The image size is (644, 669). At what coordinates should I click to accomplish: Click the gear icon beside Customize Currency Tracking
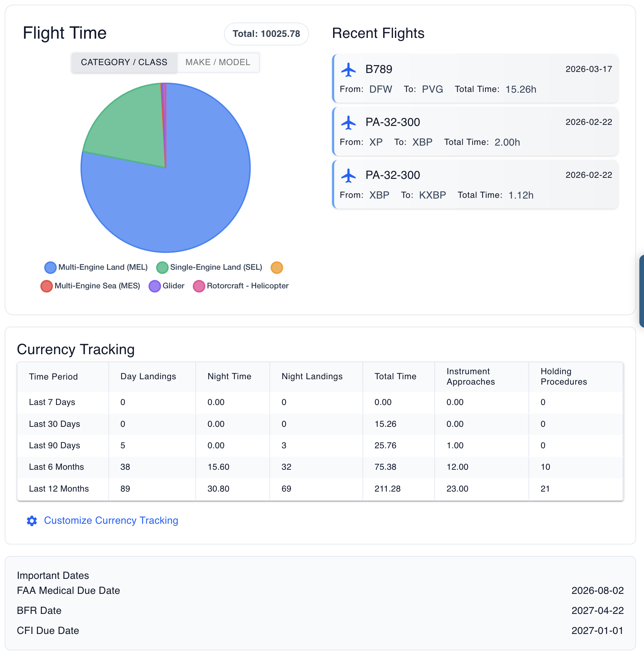pos(31,521)
